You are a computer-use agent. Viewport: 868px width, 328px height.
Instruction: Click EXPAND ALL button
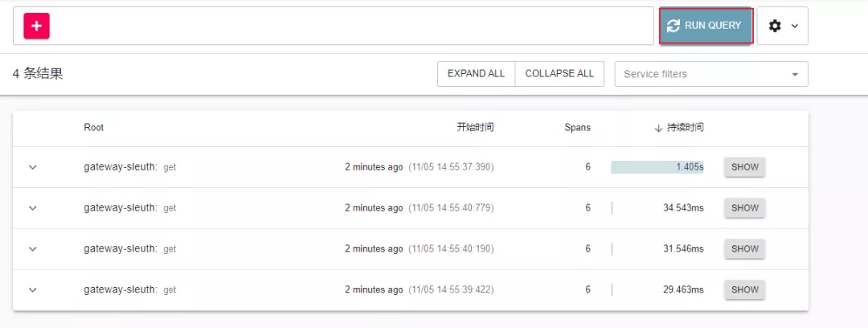476,73
